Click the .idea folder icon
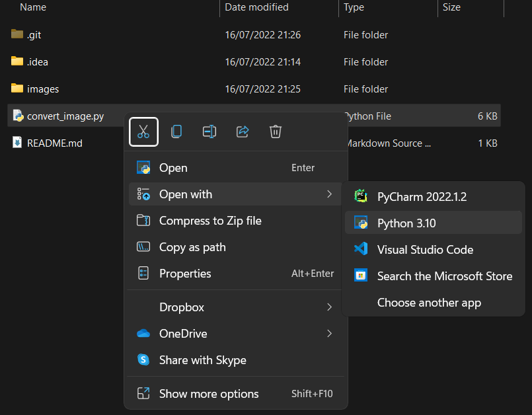Image resolution: width=532 pixels, height=415 pixels. pyautogui.click(x=17, y=61)
